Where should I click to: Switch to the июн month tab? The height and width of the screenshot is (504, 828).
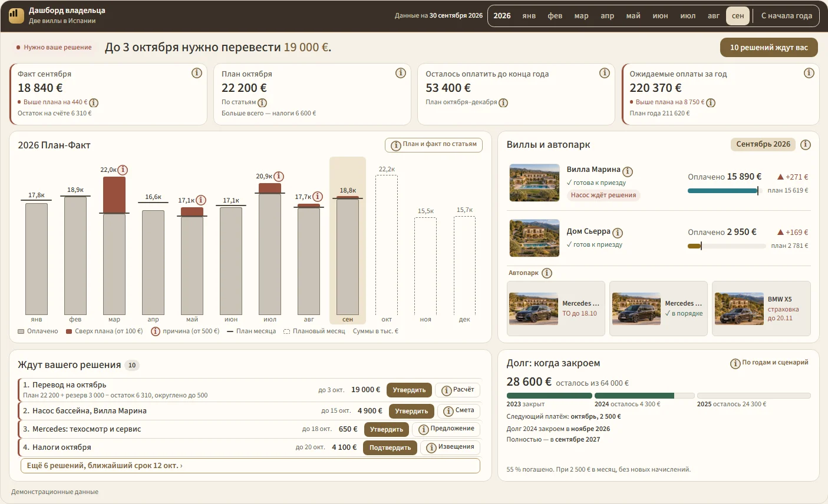(660, 16)
